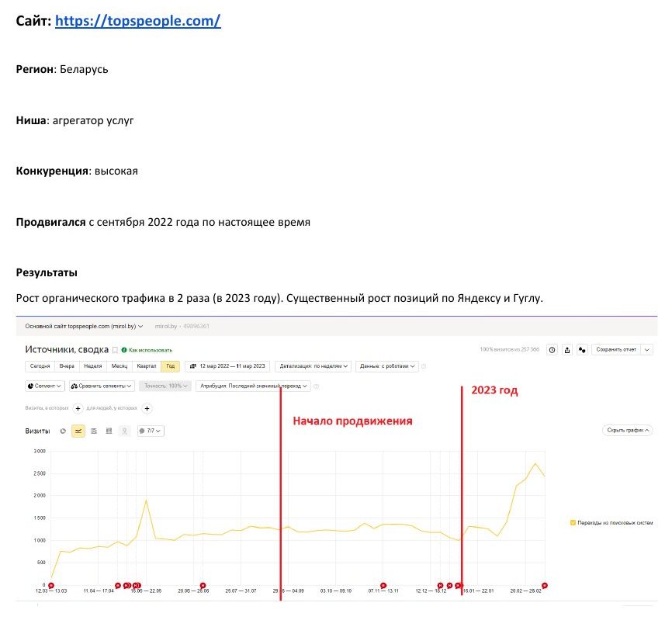Switch chart to column bar view
Image resolution: width=672 pixels, height=620 pixels.
(x=109, y=431)
